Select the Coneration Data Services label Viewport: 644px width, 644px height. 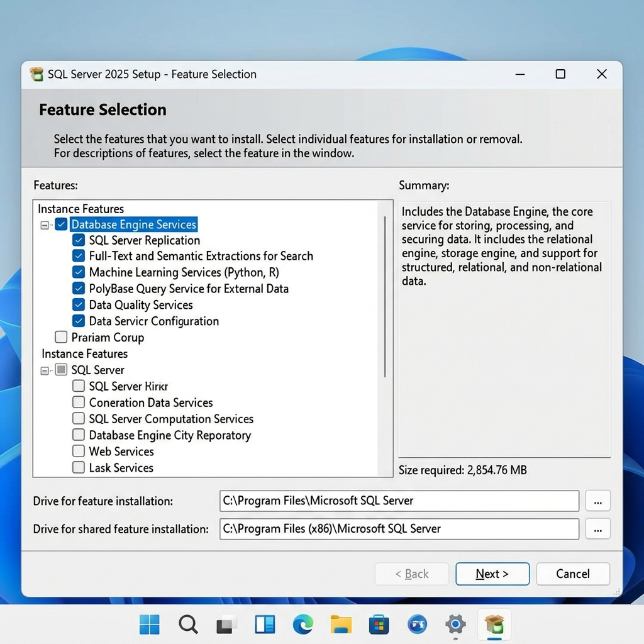coord(151,402)
